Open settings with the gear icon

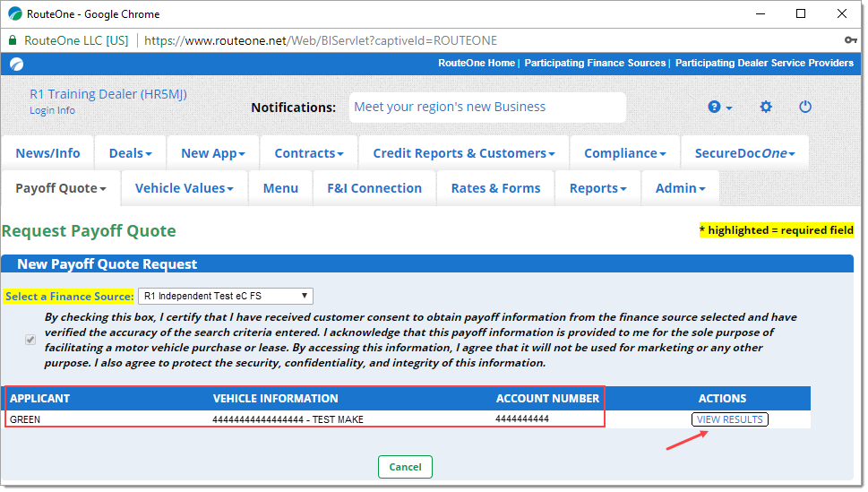coord(766,107)
